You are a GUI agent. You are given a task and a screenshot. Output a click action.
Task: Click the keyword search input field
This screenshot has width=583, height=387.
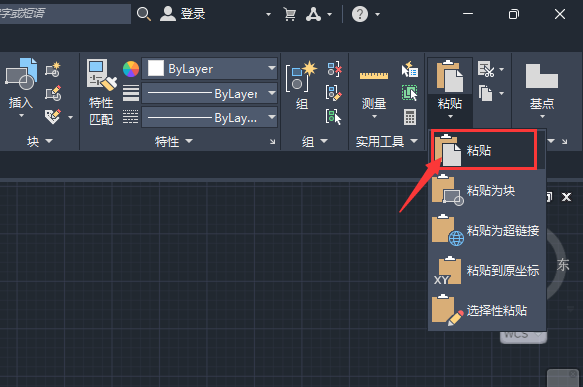65,14
